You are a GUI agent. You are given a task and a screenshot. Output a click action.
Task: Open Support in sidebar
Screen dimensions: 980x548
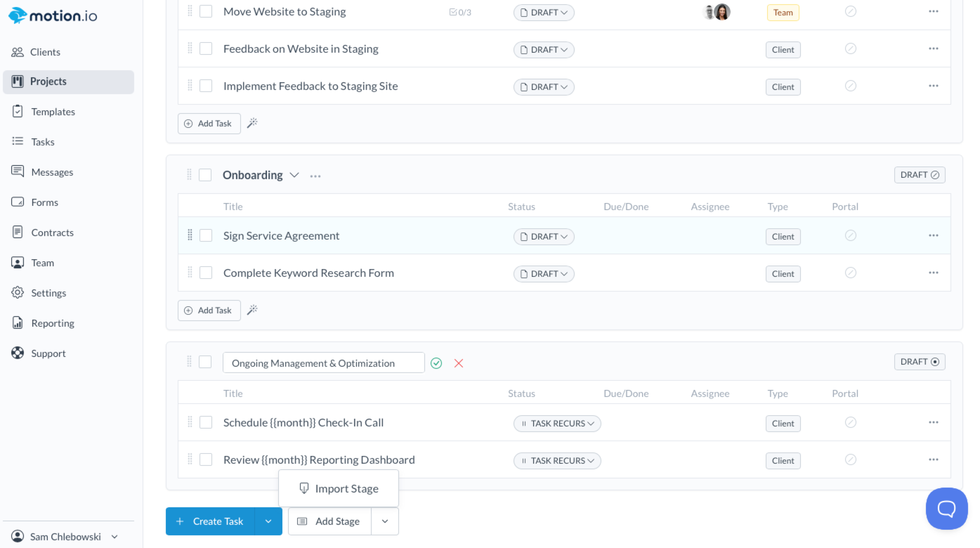pos(68,353)
